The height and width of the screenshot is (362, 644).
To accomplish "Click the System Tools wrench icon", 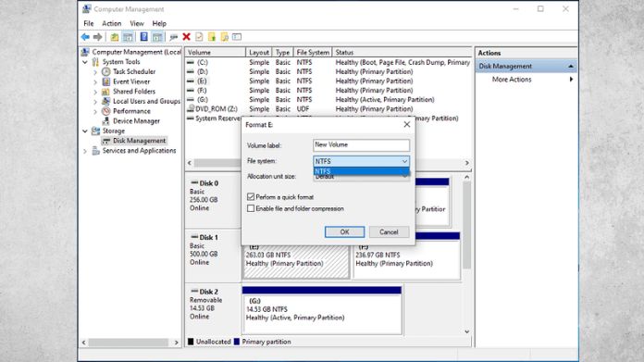I will coord(95,62).
